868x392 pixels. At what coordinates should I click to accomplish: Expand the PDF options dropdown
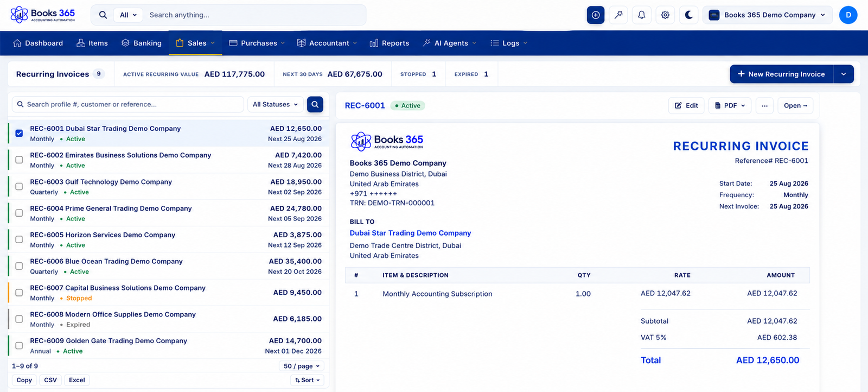730,106
